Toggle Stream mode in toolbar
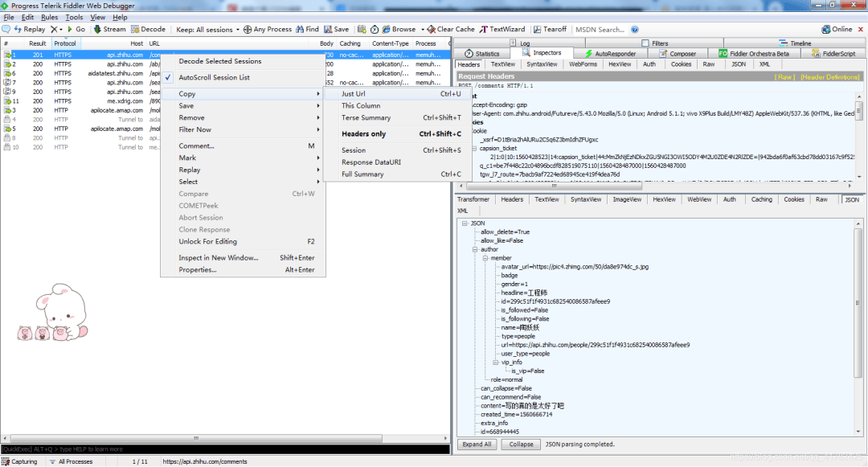 click(109, 29)
